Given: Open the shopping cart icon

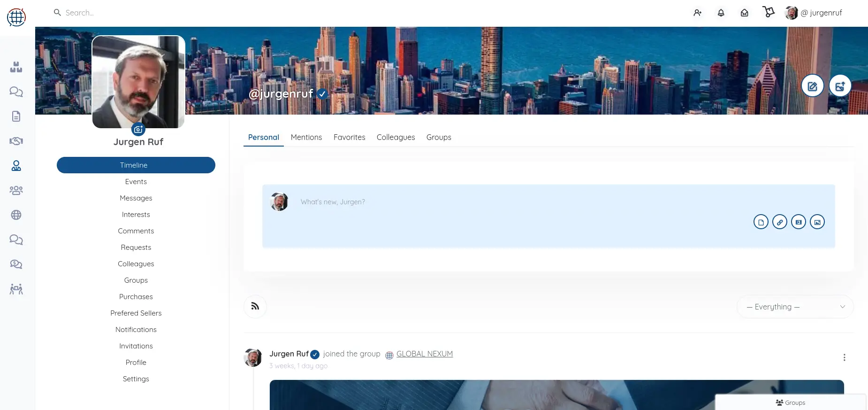Looking at the screenshot, I should [x=768, y=12].
